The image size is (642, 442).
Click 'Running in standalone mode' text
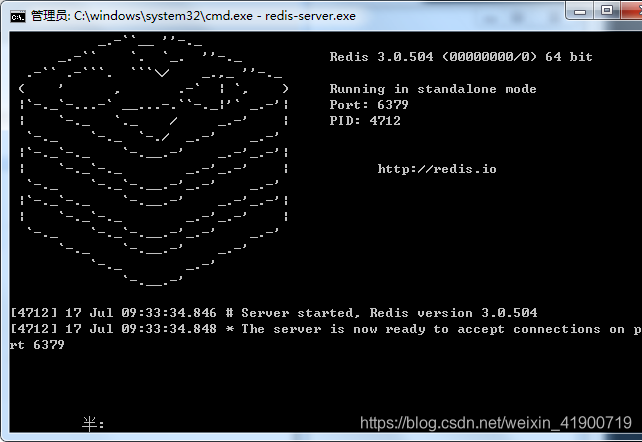tap(433, 89)
